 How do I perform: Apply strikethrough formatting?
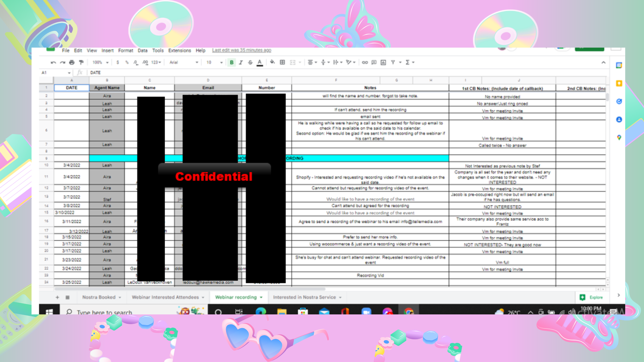(x=250, y=62)
